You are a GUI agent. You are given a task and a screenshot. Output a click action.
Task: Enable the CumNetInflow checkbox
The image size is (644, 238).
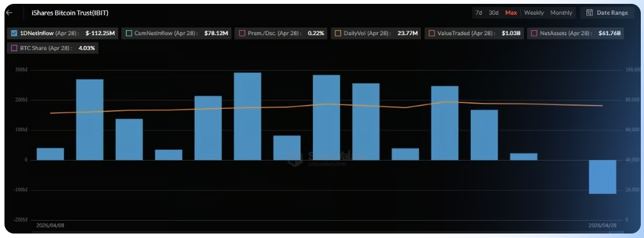129,33
